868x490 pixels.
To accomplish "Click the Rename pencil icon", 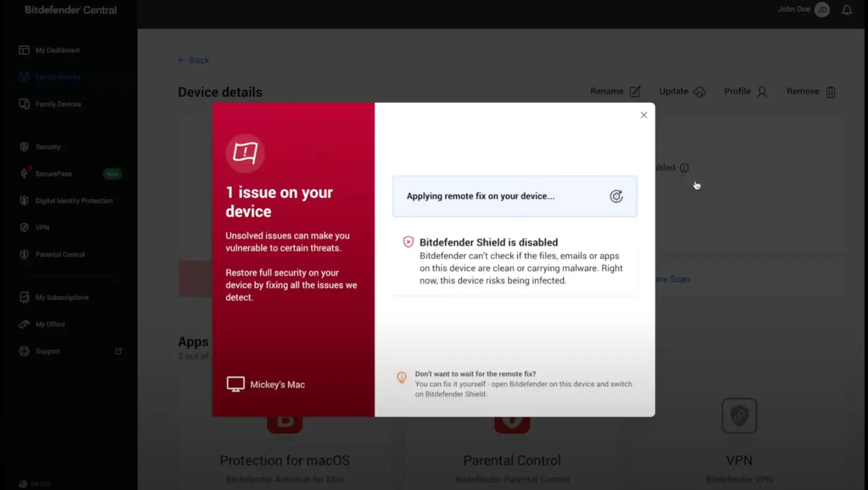I will pos(635,92).
